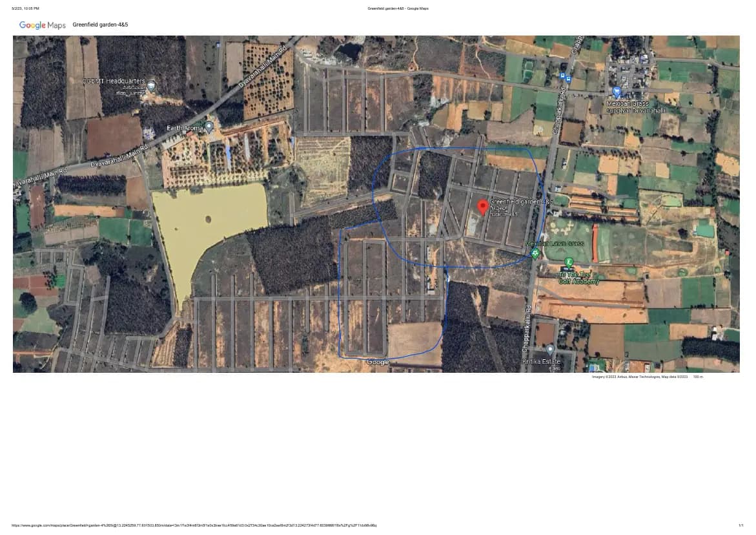Click the blue shopping cart pin for Mexican Grass supplyar
Viewport: 756px width, 535px height.
616,92
